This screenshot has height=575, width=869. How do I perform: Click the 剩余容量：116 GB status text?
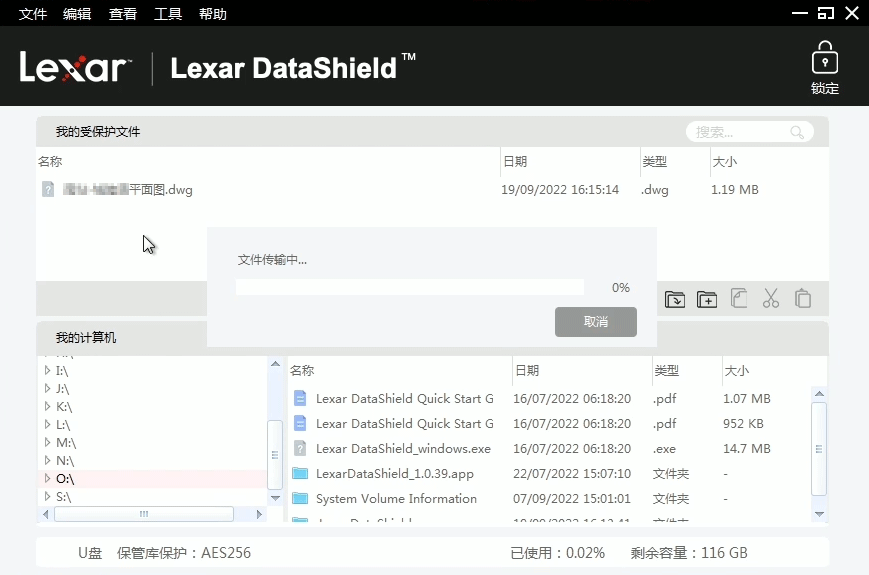[689, 553]
